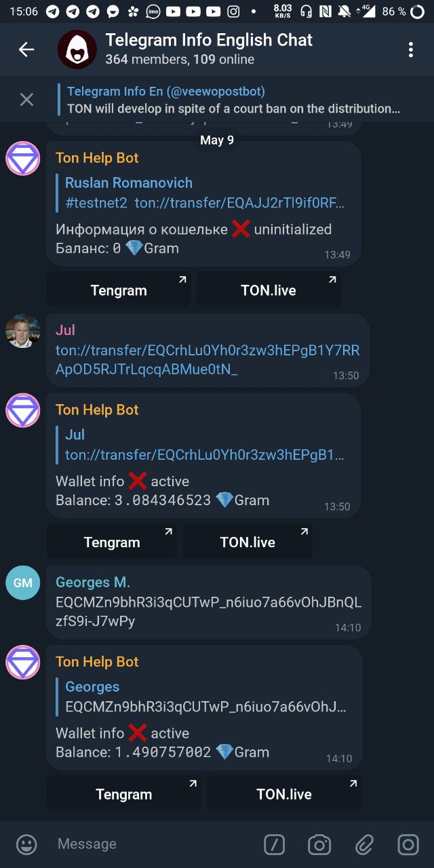Tap Jul's profile photo
Viewport: 434px width, 868px height.
pos(23,331)
